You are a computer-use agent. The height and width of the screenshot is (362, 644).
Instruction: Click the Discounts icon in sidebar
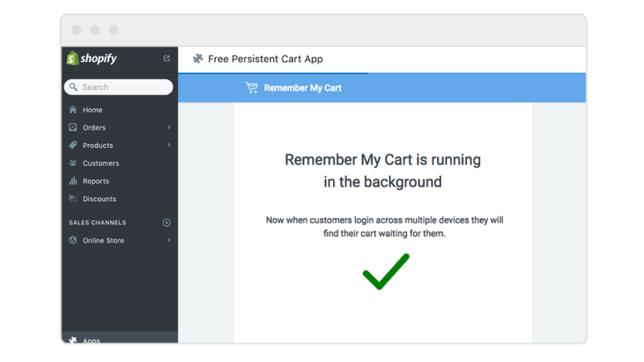click(73, 198)
